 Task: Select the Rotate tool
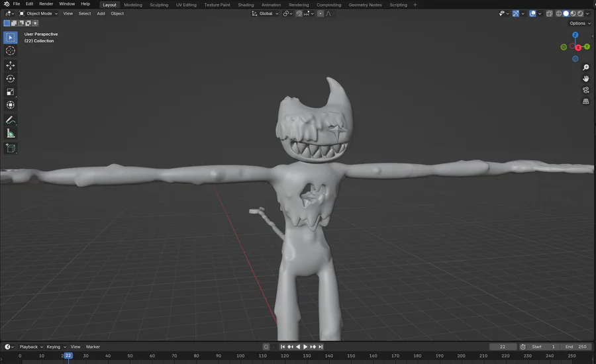(x=11, y=79)
